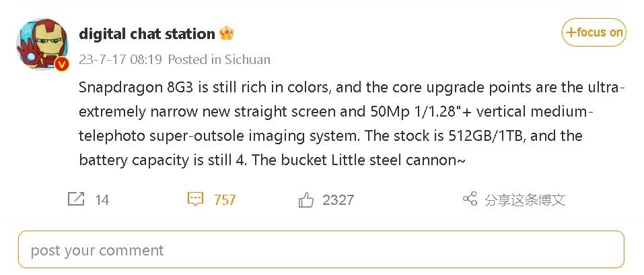
Task: Click the comment count 757
Action: (225, 200)
